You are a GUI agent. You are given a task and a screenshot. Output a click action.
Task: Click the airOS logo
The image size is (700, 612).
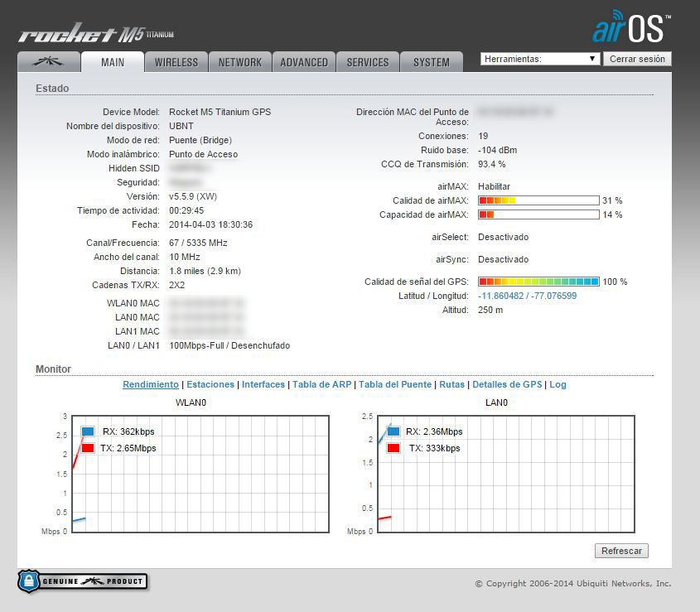pos(631,27)
